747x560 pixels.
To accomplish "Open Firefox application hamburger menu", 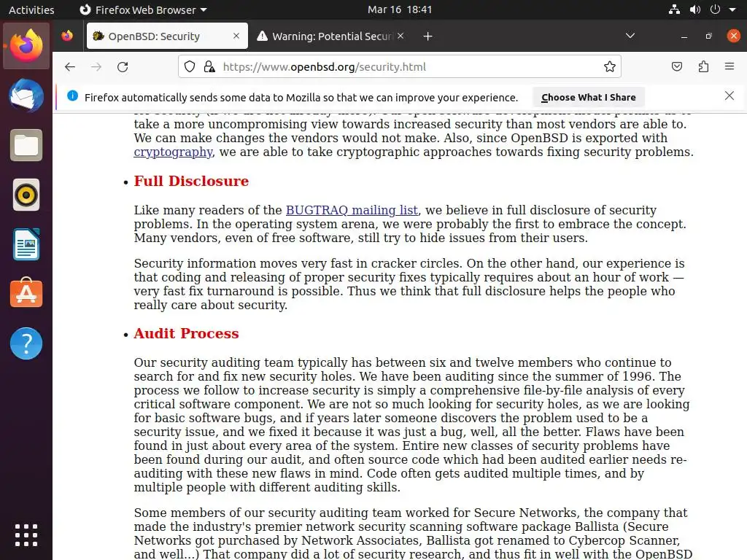I will click(x=729, y=66).
